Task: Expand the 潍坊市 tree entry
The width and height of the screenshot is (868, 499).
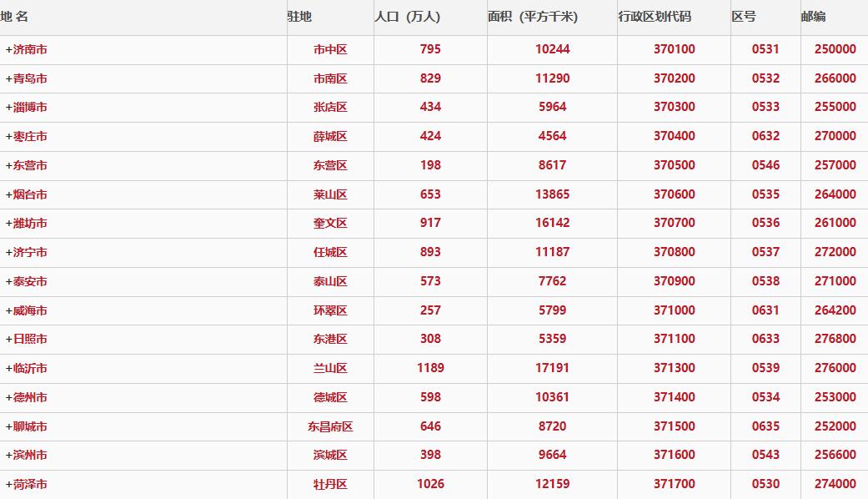Action: tap(26, 224)
